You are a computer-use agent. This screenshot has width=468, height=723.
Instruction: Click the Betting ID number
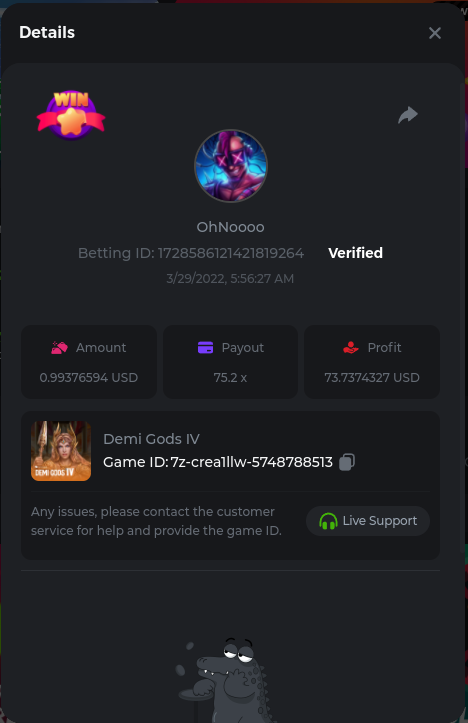click(231, 253)
